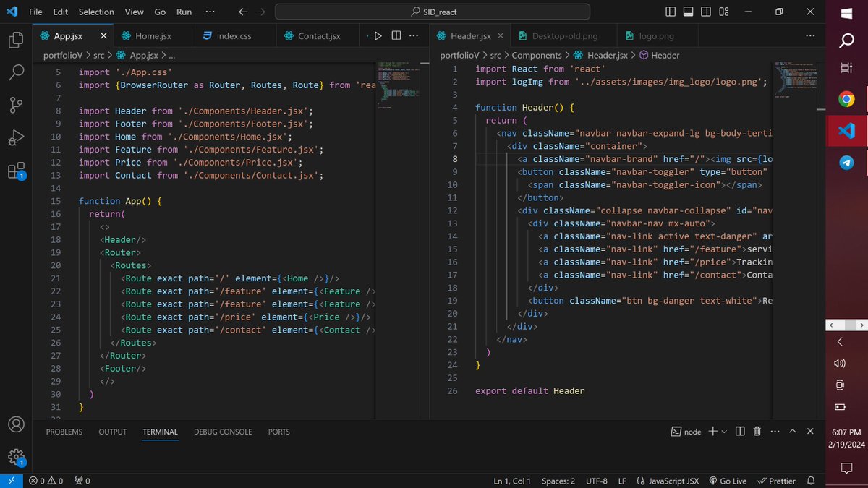Change UTF-8 file encoding

coord(597,481)
